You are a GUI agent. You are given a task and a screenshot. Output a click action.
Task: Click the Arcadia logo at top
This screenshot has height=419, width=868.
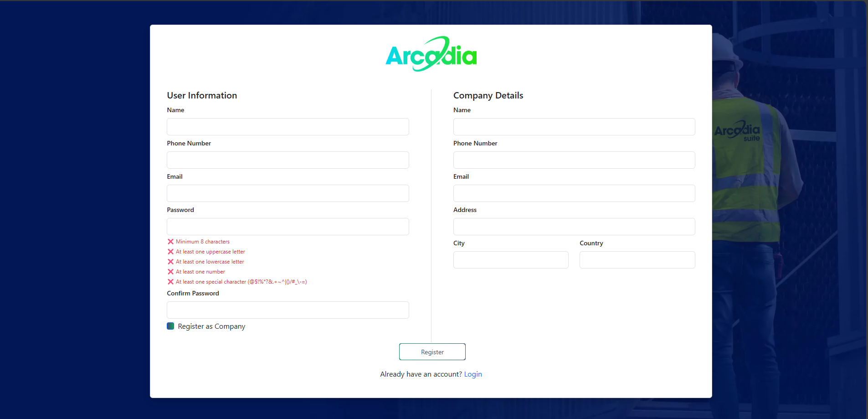431,54
